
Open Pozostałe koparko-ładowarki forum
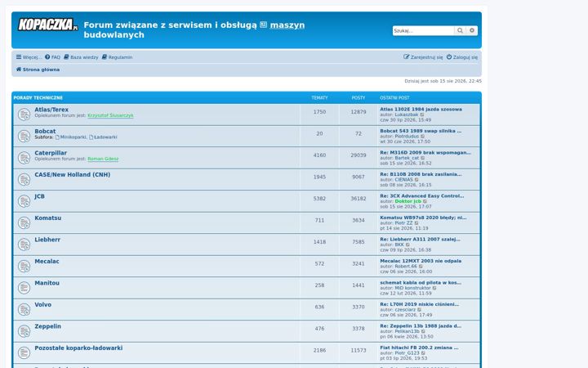pyautogui.click(x=78, y=348)
